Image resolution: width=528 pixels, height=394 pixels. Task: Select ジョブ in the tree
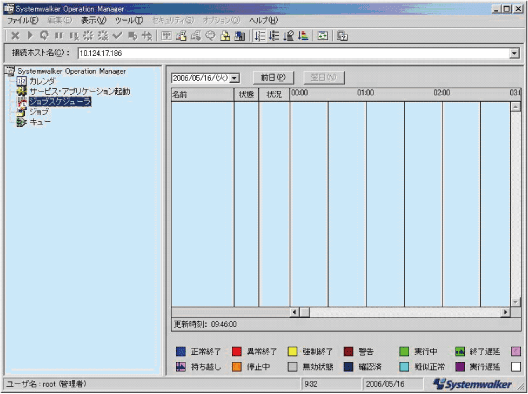39,111
